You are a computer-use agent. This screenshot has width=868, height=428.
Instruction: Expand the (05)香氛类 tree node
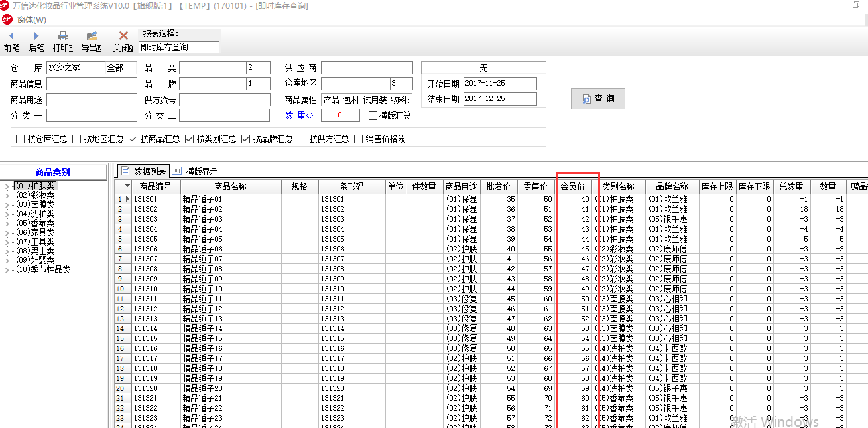[x=6, y=224]
